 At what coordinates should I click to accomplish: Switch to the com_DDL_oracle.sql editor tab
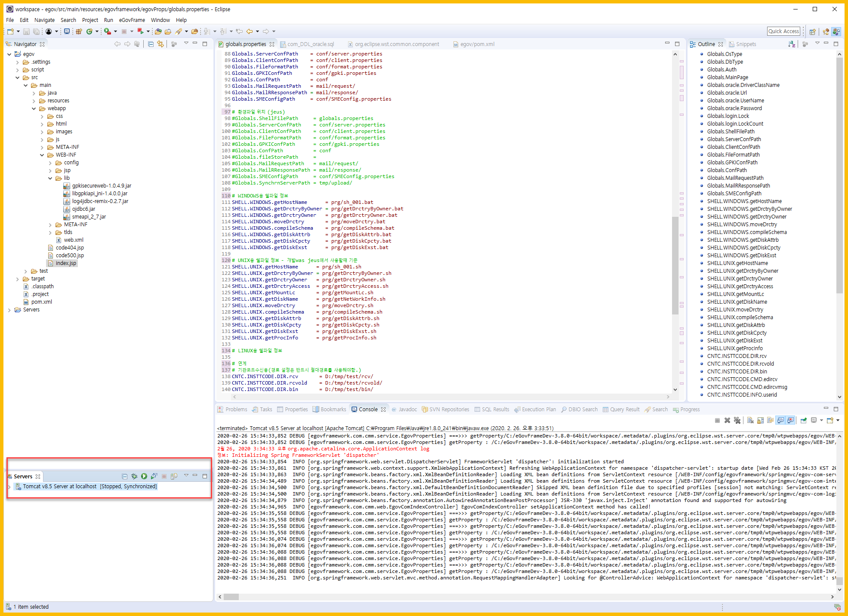point(310,44)
